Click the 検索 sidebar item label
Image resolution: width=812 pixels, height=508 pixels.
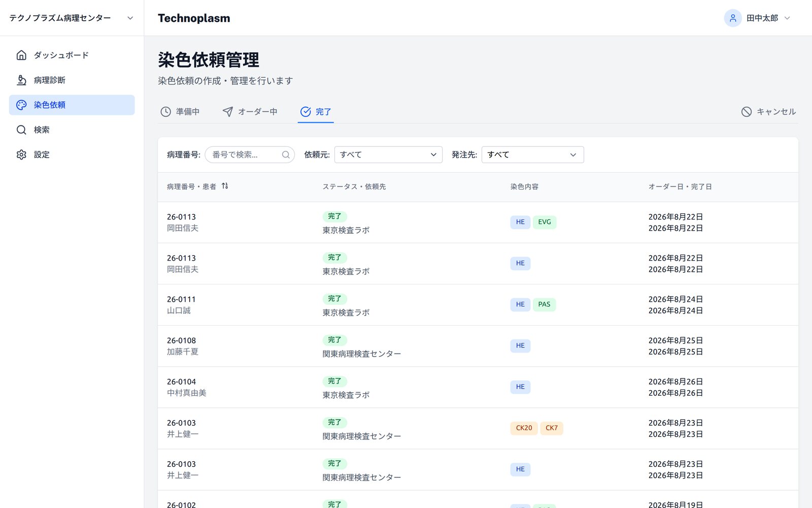pos(42,130)
